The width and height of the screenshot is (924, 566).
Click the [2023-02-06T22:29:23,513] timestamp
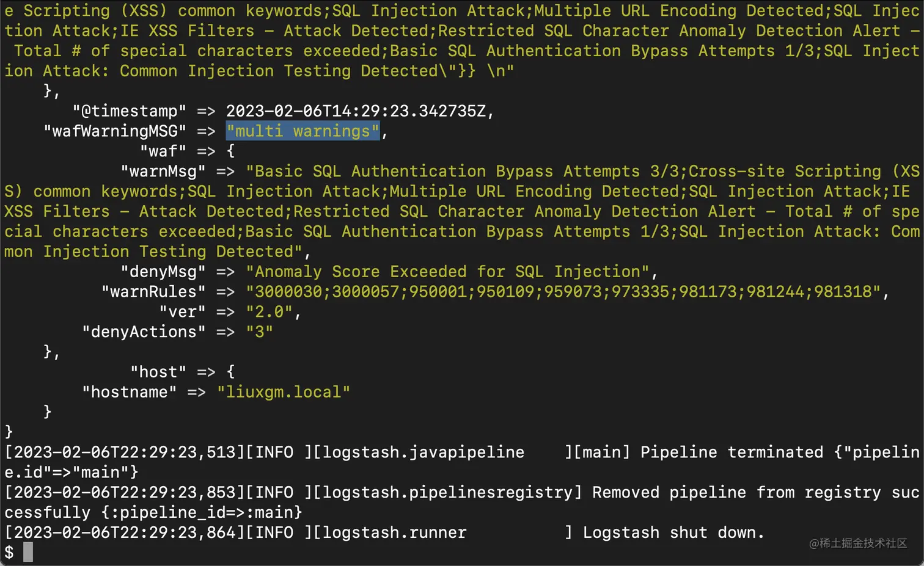[x=125, y=452]
